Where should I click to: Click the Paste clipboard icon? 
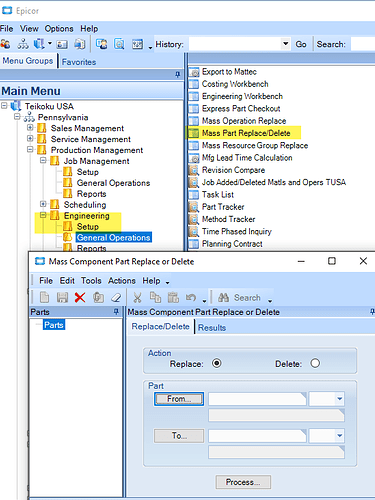pos(173,297)
